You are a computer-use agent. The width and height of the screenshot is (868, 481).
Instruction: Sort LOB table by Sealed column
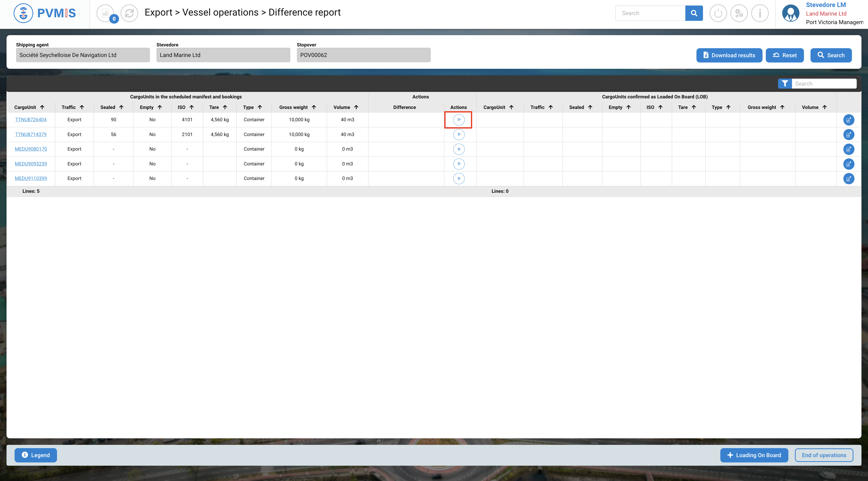coord(590,107)
